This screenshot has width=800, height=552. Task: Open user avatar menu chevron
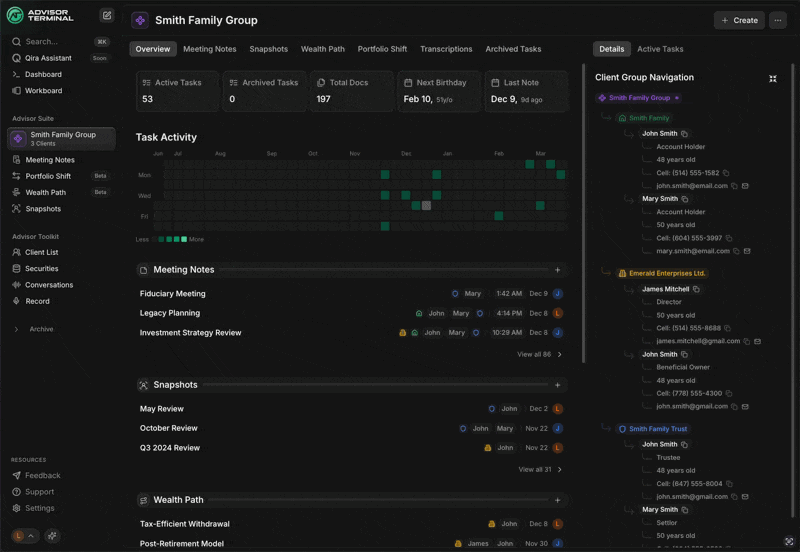click(31, 536)
